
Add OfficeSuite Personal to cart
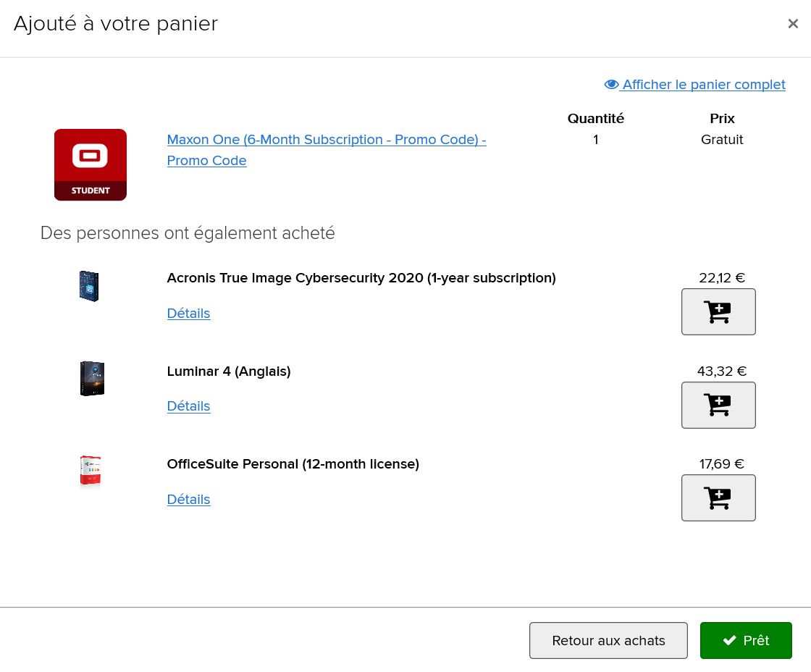click(718, 497)
